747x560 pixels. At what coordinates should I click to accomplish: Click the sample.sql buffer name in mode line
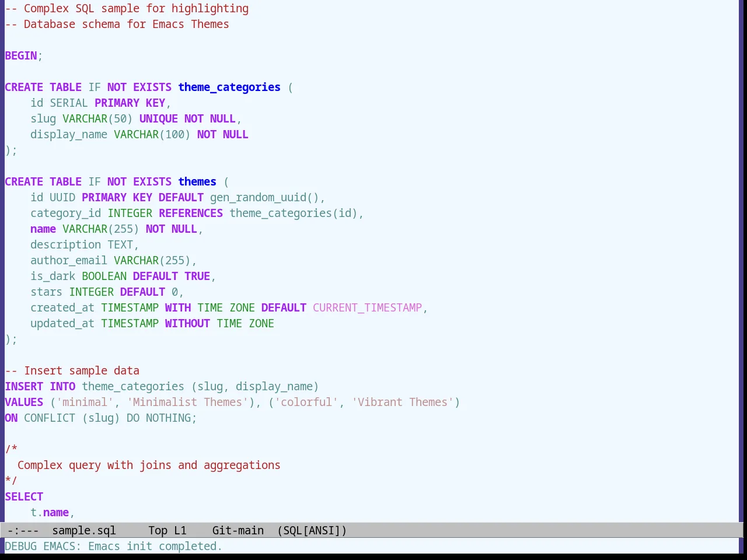(x=84, y=530)
